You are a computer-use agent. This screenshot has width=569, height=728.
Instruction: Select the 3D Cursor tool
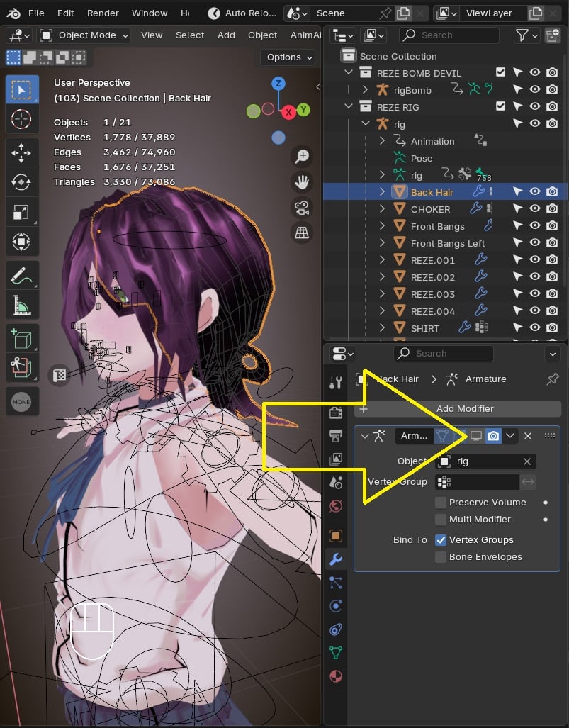click(x=21, y=119)
